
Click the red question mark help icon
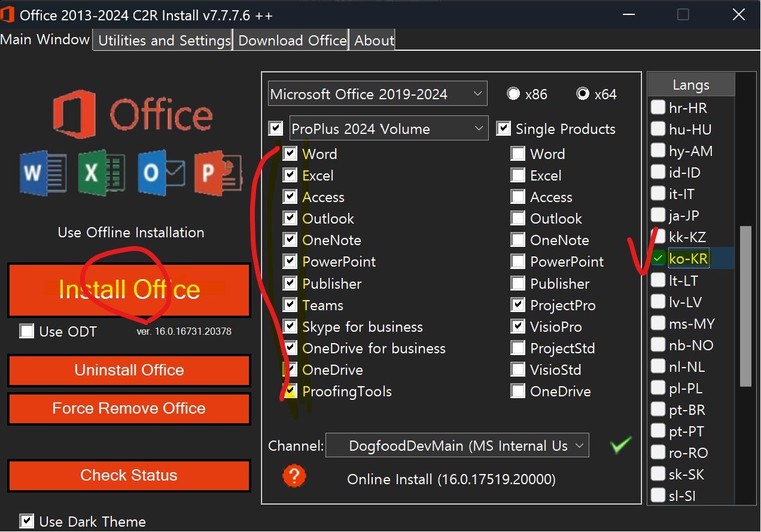[x=294, y=476]
